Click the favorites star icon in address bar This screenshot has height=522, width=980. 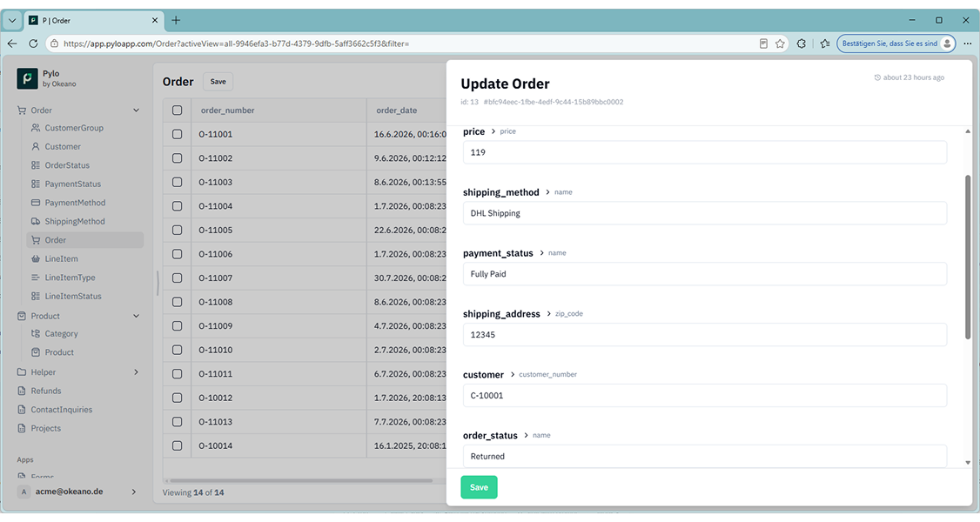(780, 43)
